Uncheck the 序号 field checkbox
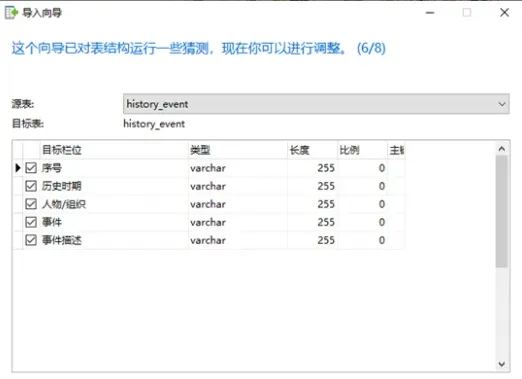Viewport: 522px width, 379px height. pyautogui.click(x=31, y=168)
